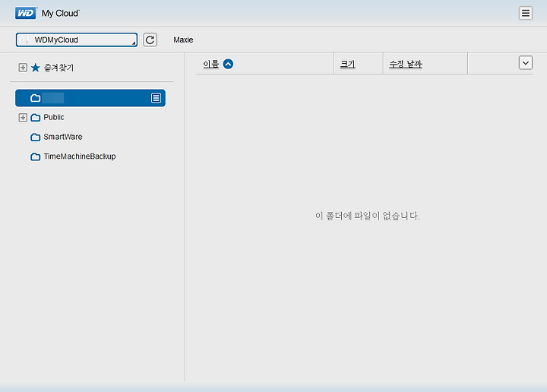Expand the 즐겨찾기 favorites tree
The width and height of the screenshot is (547, 392).
coord(23,68)
